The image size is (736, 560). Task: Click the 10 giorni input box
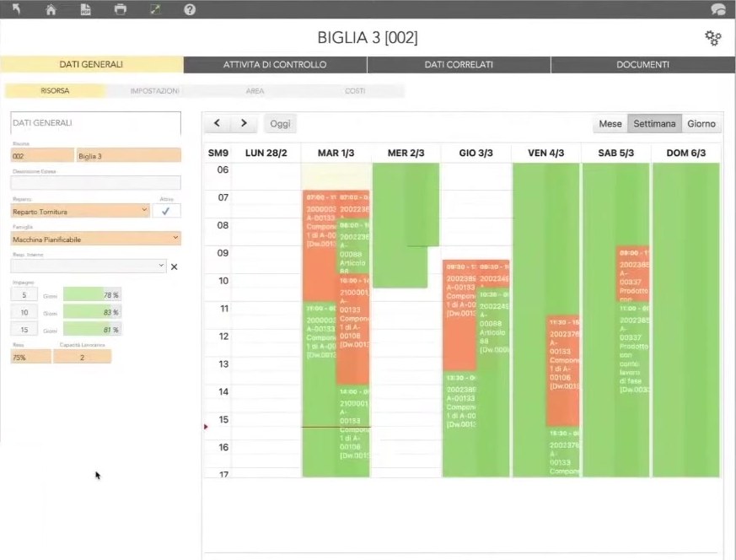[x=24, y=312]
